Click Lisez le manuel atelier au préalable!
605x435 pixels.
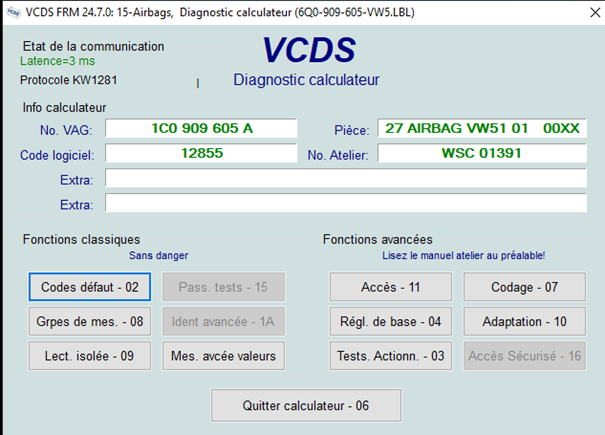coord(463,256)
